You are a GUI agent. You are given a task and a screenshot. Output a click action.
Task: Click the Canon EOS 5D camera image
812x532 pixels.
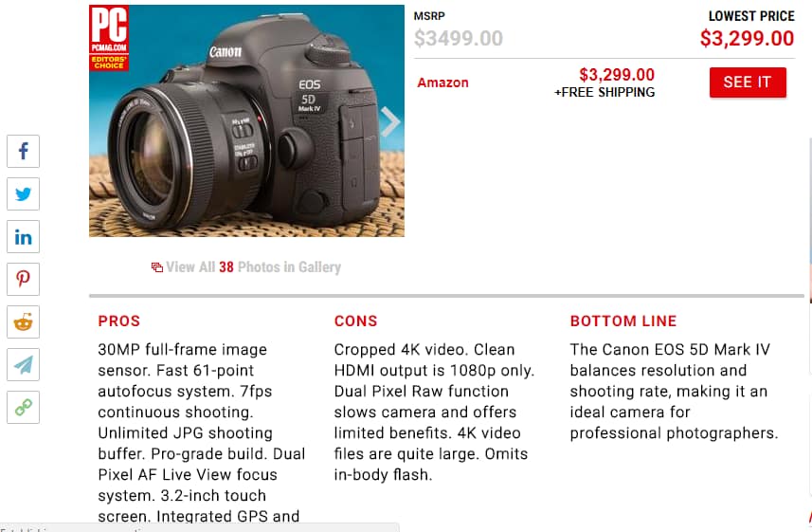(x=246, y=120)
